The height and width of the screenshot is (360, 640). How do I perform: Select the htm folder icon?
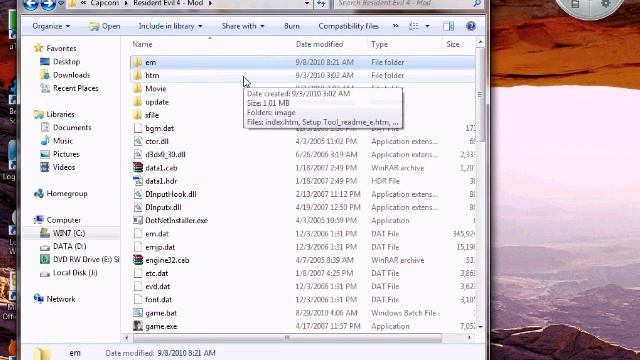138,75
